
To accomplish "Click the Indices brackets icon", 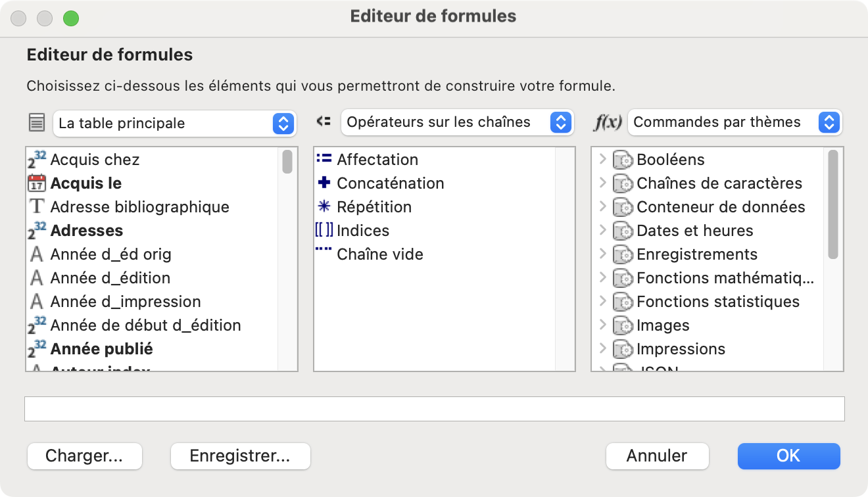I will point(324,231).
